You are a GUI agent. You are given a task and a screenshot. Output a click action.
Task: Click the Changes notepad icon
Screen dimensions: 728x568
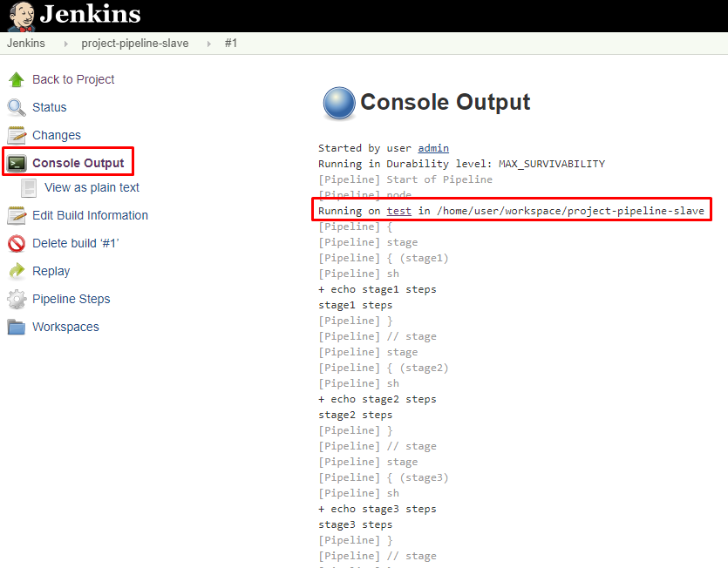click(17, 136)
